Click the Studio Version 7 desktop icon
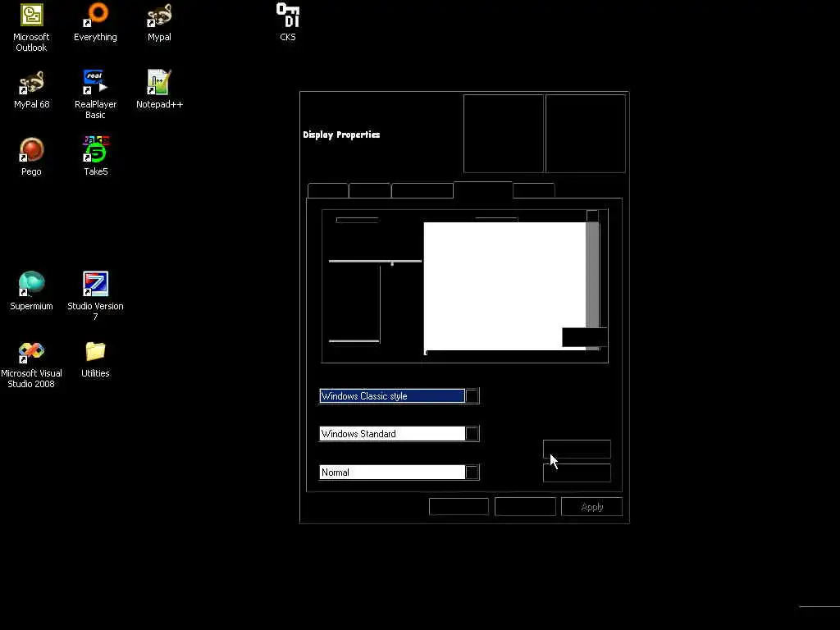840x630 pixels. coord(95,296)
